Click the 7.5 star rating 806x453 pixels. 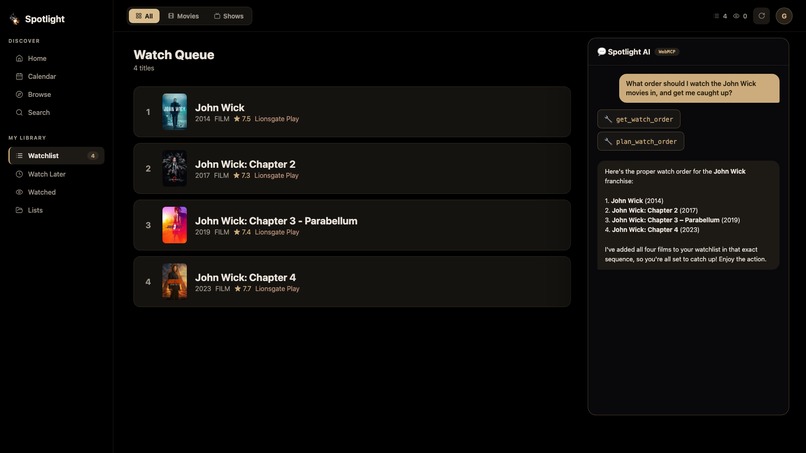242,119
